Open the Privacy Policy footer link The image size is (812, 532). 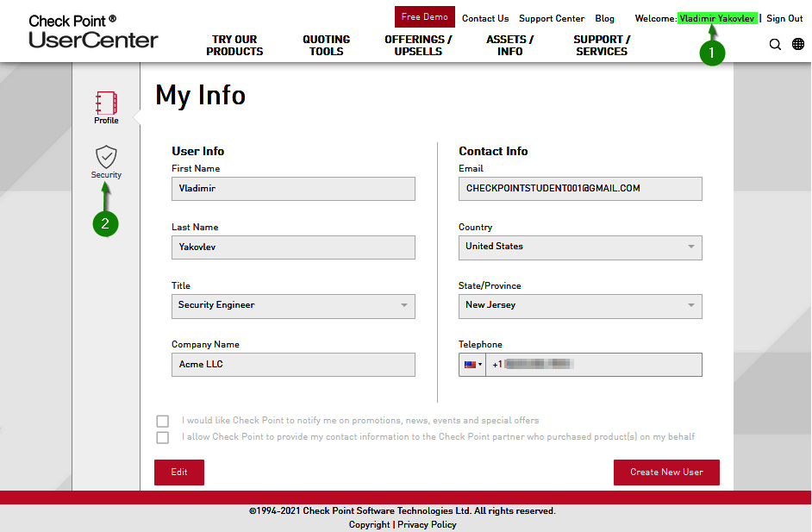pos(427,524)
